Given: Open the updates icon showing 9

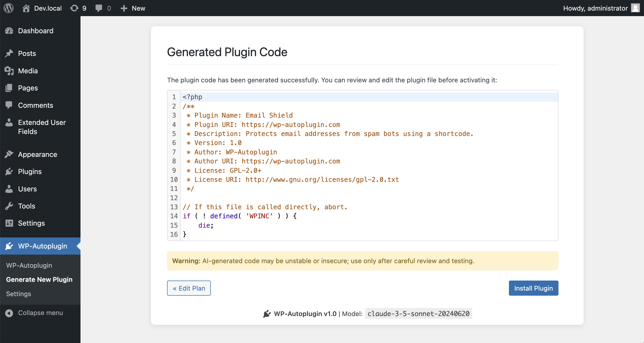Looking at the screenshot, I should click(78, 8).
